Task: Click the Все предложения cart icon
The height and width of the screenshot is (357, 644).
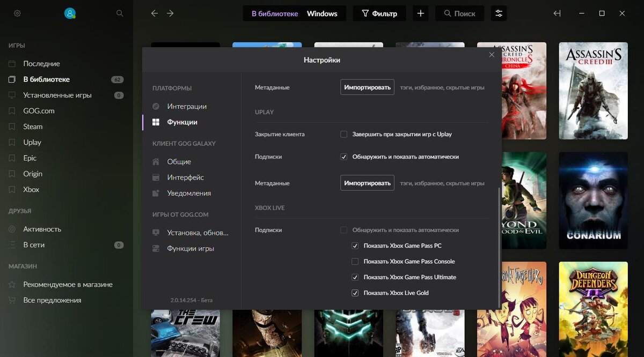Action: tap(12, 300)
